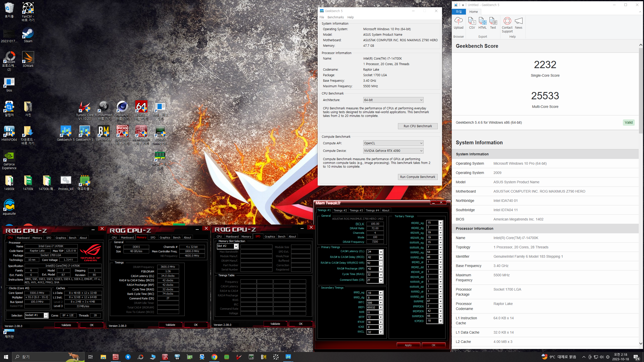Select the aquasuite desktop icon
The width and height of the screenshot is (644, 362).
click(9, 207)
